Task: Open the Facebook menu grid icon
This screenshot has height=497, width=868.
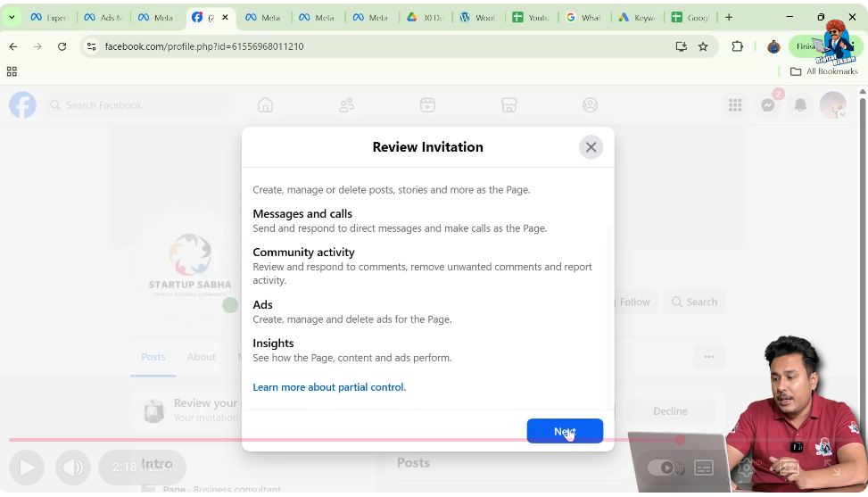Action: 735,105
